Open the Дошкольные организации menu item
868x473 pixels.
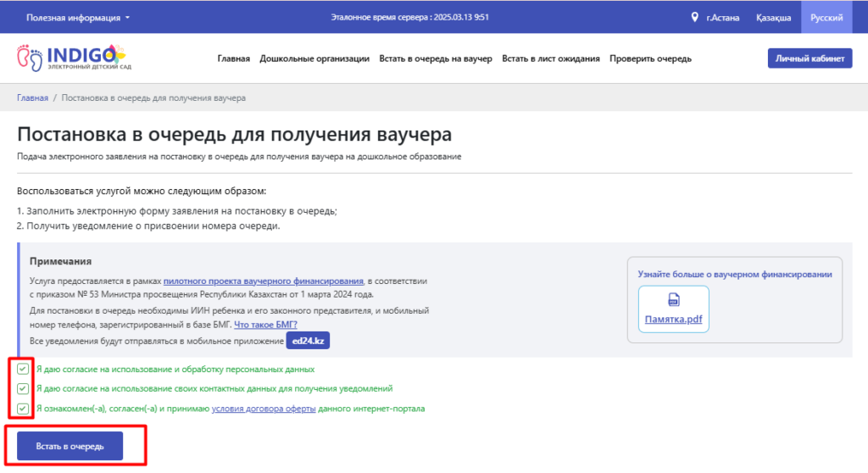(314, 58)
